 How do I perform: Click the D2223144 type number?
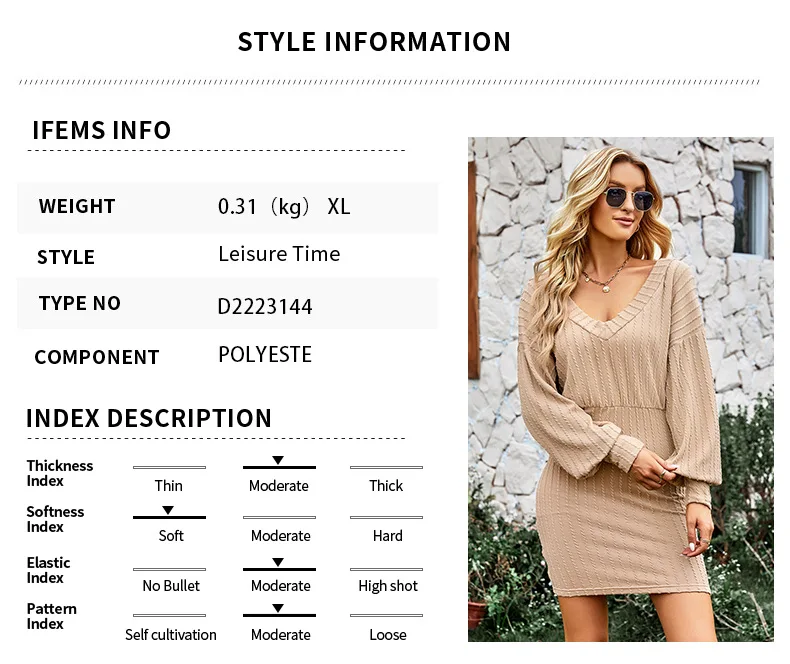point(265,306)
